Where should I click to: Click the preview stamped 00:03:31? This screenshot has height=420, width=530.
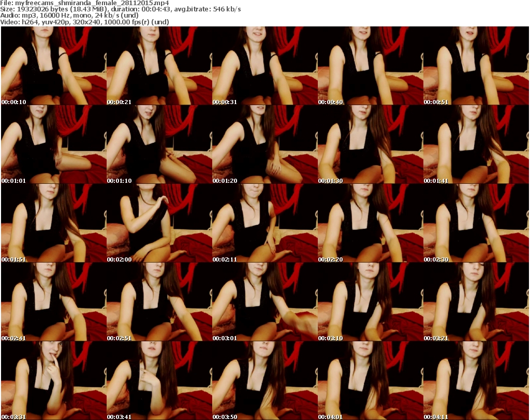(x=54, y=381)
